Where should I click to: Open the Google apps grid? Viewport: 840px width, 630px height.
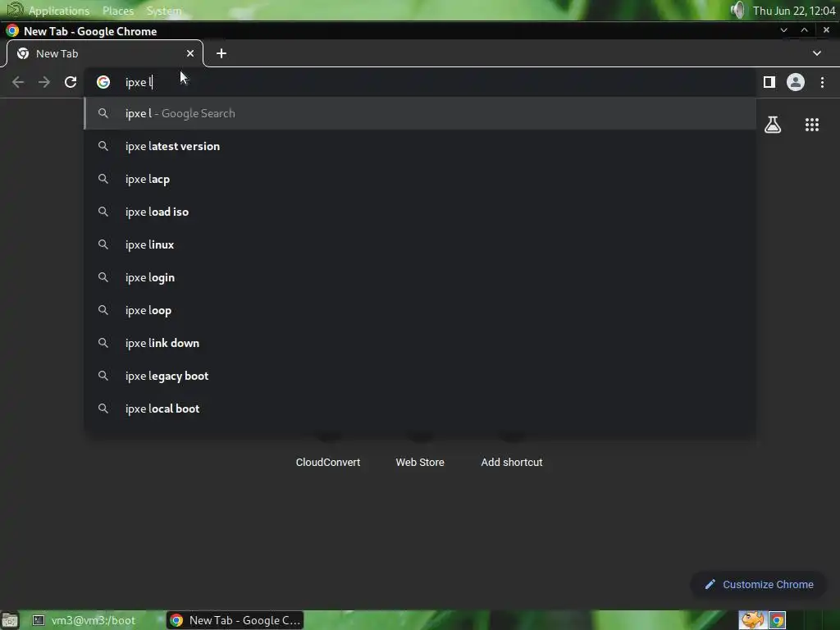tap(812, 125)
